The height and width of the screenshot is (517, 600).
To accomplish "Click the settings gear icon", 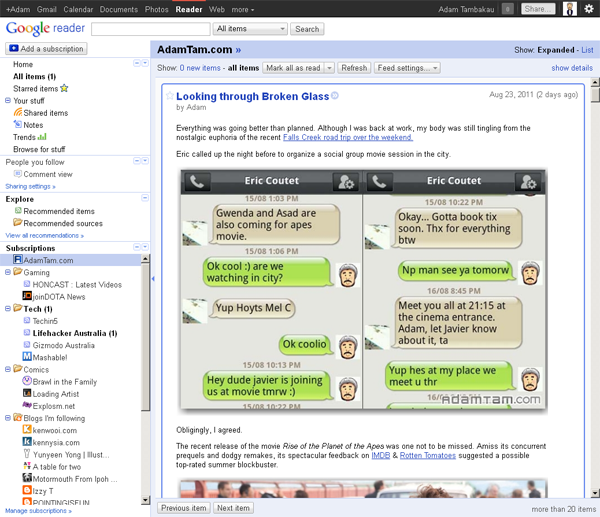I will (589, 9).
